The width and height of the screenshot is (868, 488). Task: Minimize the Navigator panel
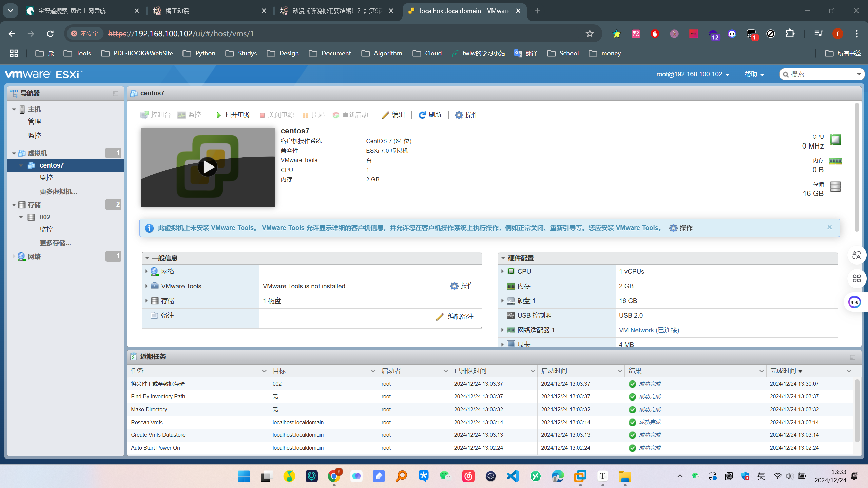(x=116, y=93)
